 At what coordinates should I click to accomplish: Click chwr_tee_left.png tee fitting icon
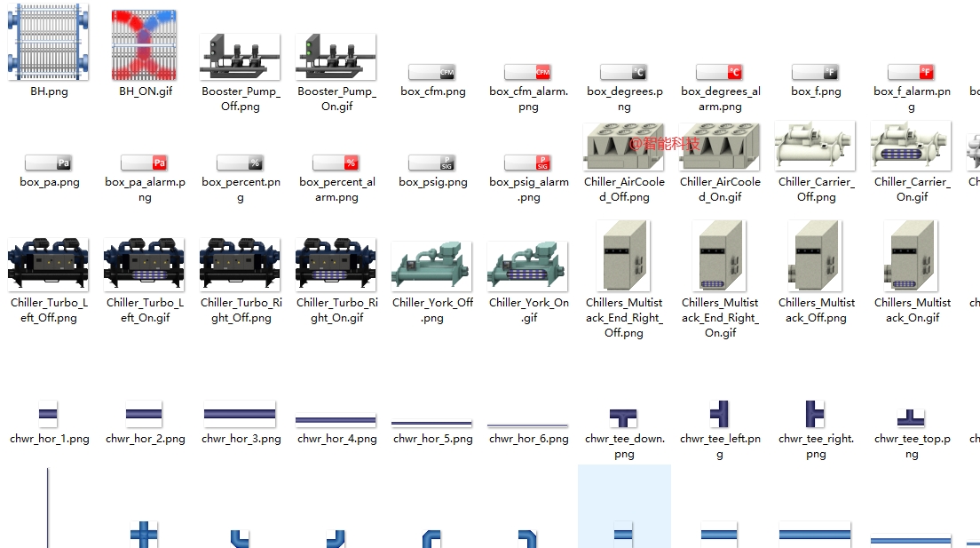pos(720,414)
